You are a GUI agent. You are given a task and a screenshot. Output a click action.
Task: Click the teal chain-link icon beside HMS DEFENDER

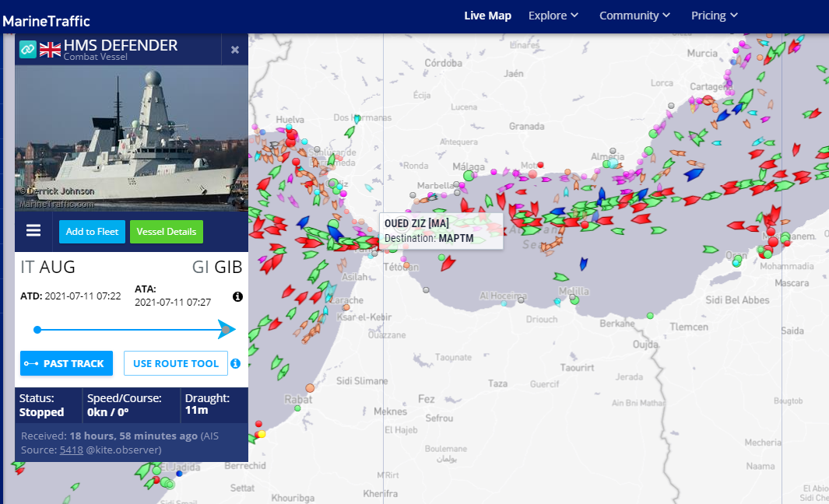coord(28,49)
